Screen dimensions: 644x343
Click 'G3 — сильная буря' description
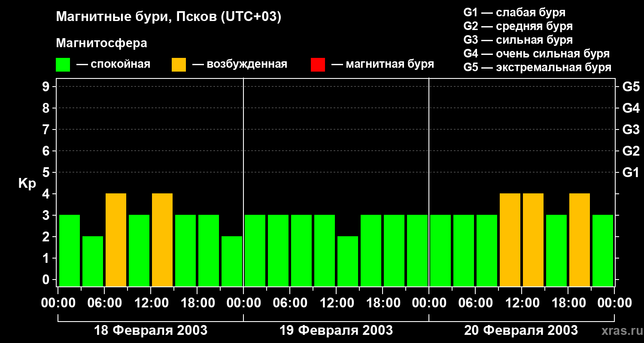518,39
